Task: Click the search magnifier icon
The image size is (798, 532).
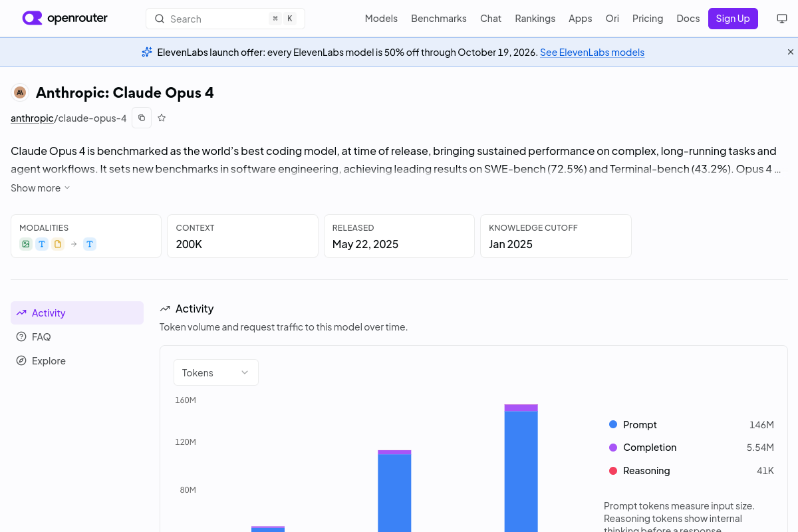Action: 160,19
